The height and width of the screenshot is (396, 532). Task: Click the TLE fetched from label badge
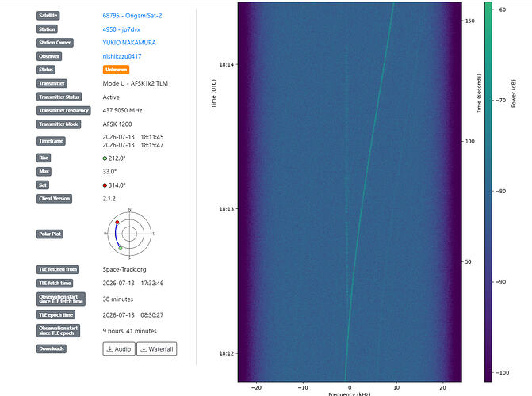point(58,269)
